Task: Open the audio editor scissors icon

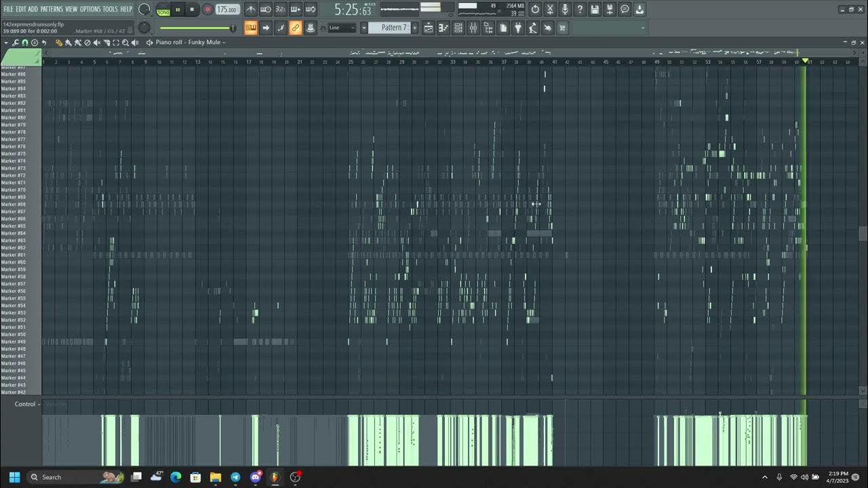Action: [x=550, y=9]
